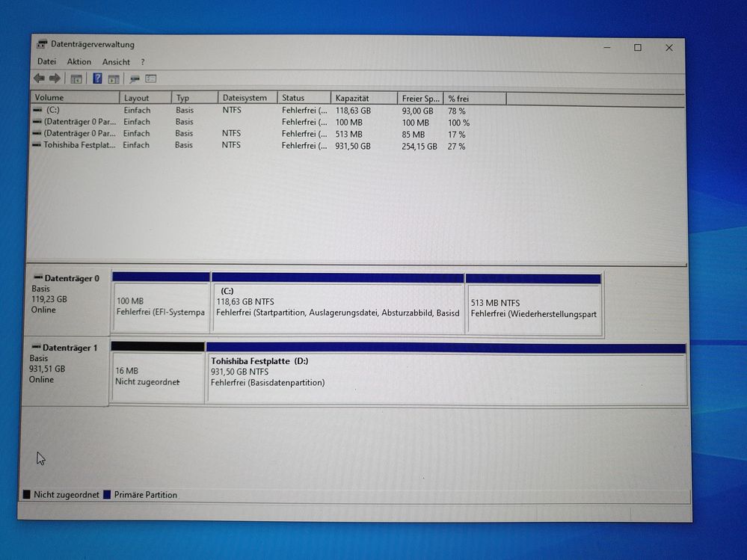Open the Aktion menu
Image resolution: width=747 pixels, height=560 pixels.
(79, 62)
